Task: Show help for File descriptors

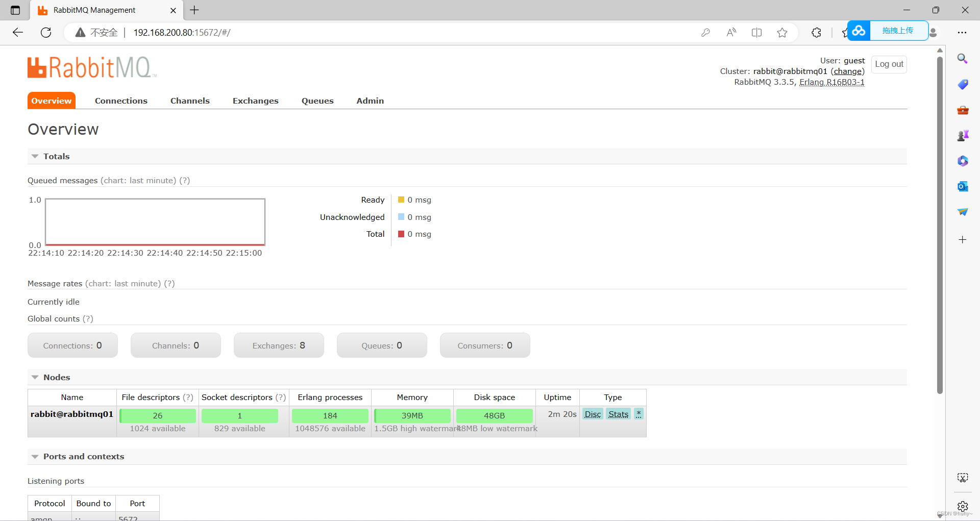Action: (x=188, y=398)
